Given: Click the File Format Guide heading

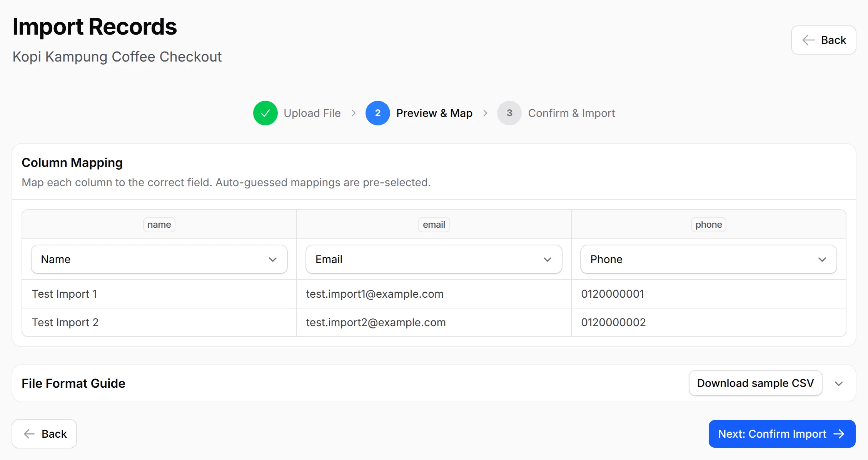Looking at the screenshot, I should coord(73,383).
